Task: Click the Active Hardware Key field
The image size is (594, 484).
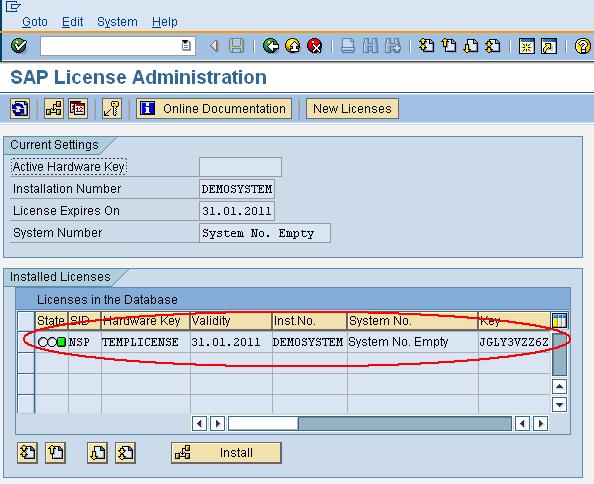Action: (240, 167)
